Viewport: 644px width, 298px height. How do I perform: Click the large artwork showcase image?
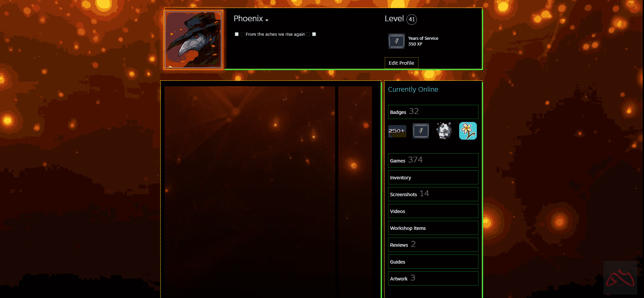pyautogui.click(x=250, y=189)
